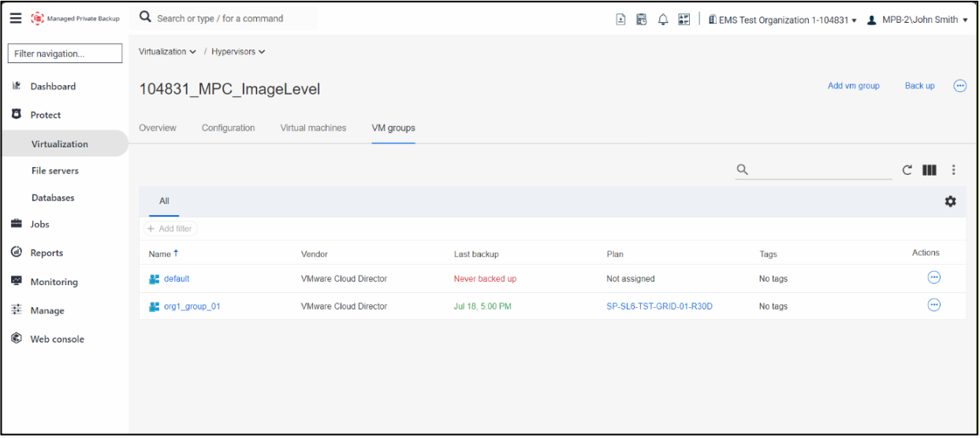Image resolution: width=980 pixels, height=438 pixels.
Task: Click the default group row icon
Action: (x=154, y=279)
